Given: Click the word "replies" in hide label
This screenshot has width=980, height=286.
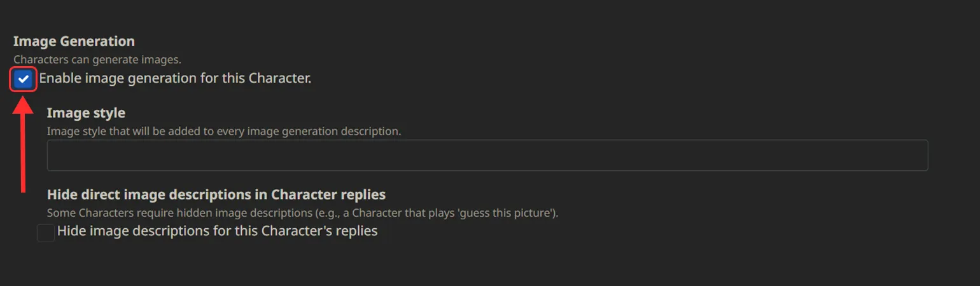Looking at the screenshot, I should (x=358, y=231).
